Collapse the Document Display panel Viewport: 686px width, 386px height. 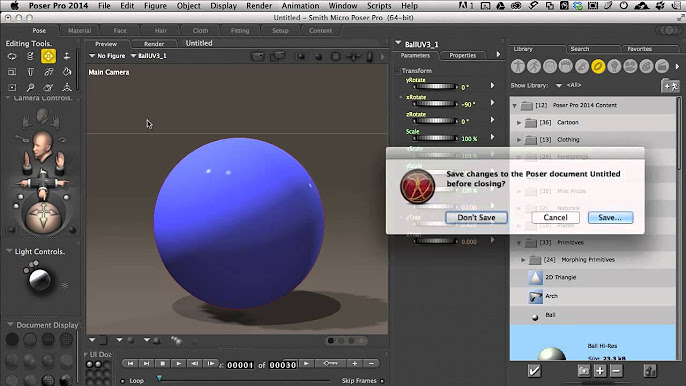(10, 325)
